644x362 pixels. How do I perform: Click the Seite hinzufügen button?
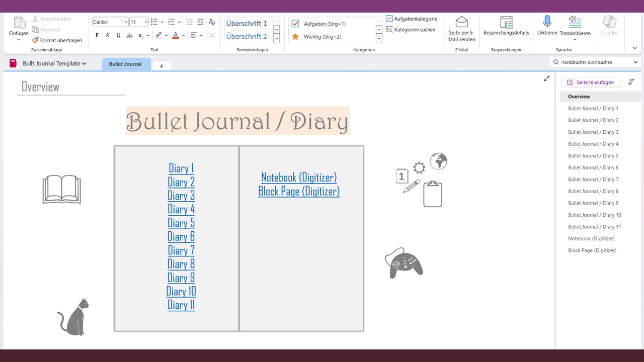[591, 82]
